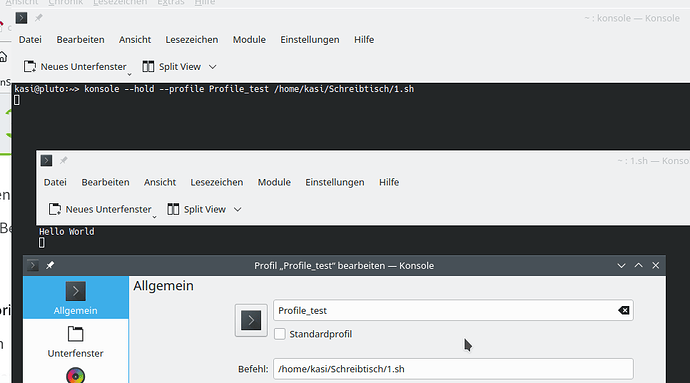This screenshot has height=383, width=690.
Task: Open Ansicht menu in 1.sh Konsole window
Action: coord(160,182)
